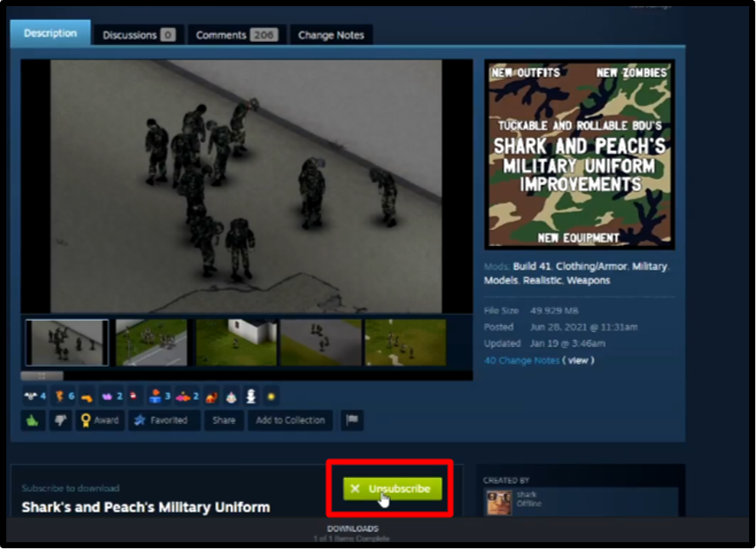Click the thumbnail strip horizontal scrollbar
Image resolution: width=756 pixels, height=549 pixels.
[42, 376]
